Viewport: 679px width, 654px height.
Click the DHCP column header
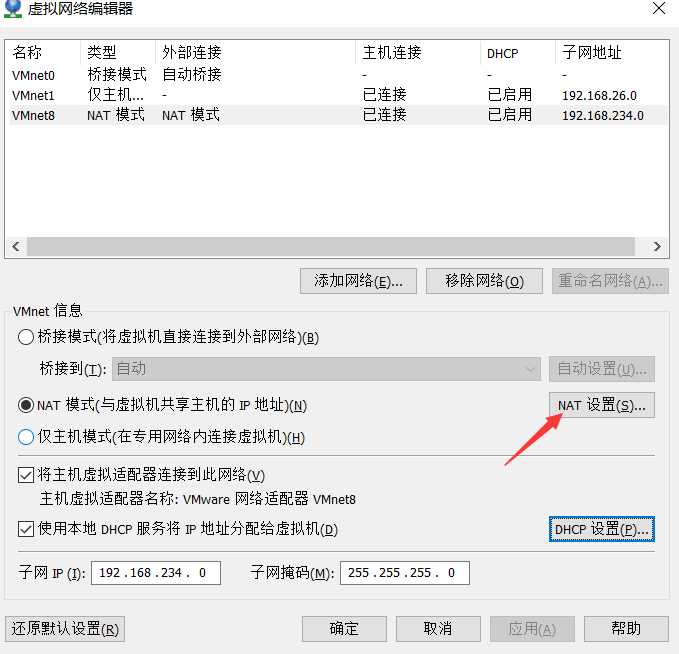click(518, 52)
